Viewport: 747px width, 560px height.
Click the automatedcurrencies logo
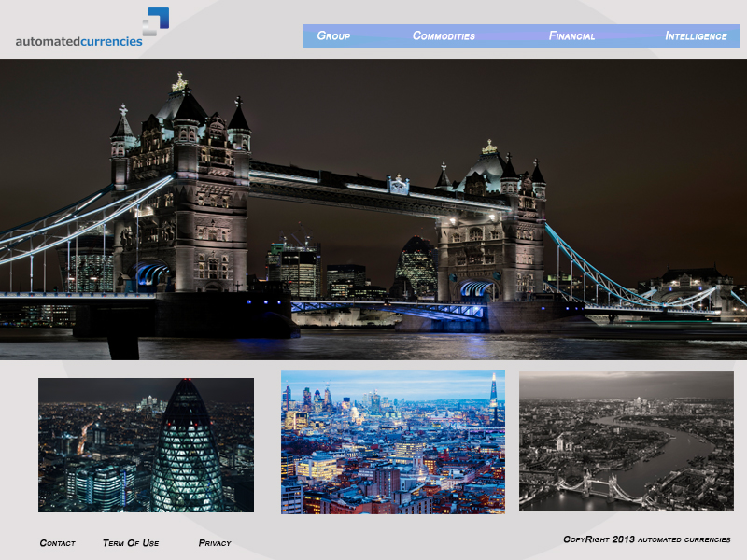coord(92,28)
